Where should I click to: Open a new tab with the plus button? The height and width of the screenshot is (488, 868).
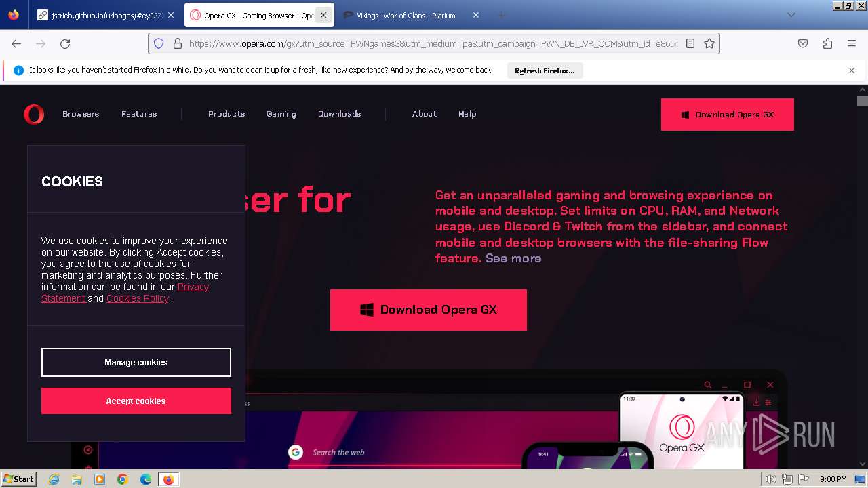click(x=501, y=15)
